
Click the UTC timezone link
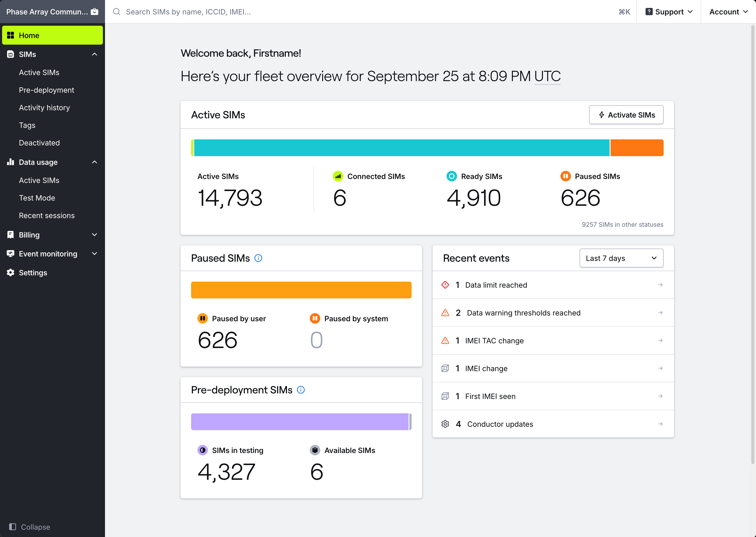tap(547, 76)
